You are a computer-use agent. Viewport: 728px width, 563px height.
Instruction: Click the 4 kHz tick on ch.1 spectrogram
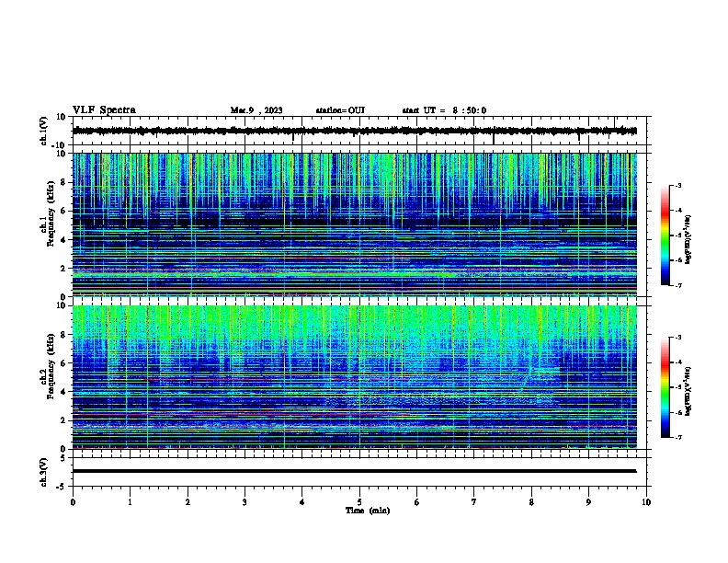63,240
